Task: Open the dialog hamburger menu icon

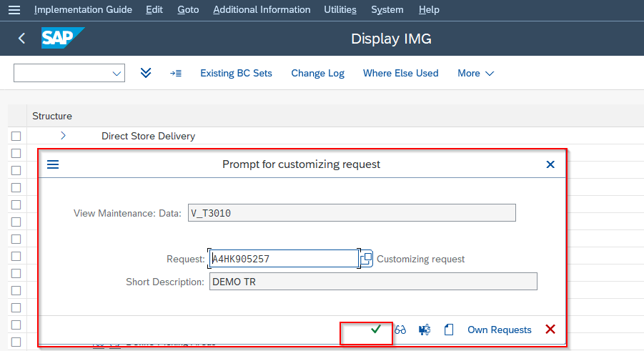Action: [x=53, y=164]
